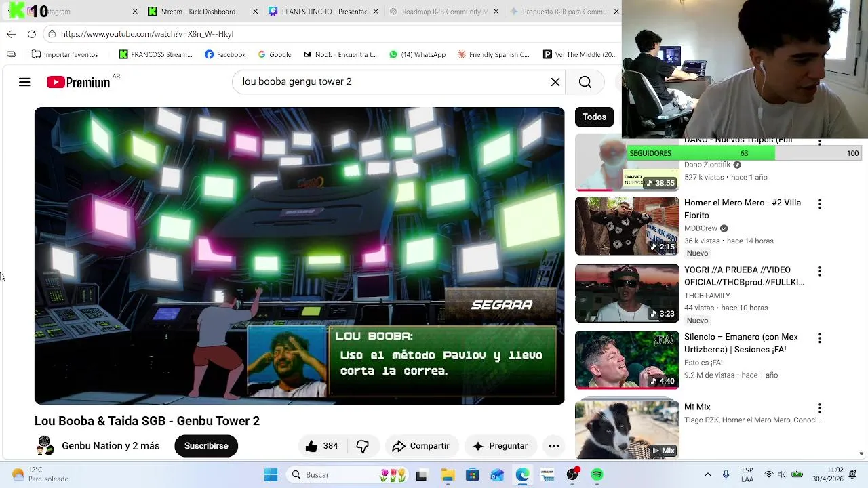The height and width of the screenshot is (488, 868).
Task: Open options for Silencio Emanero video
Action: 820,338
